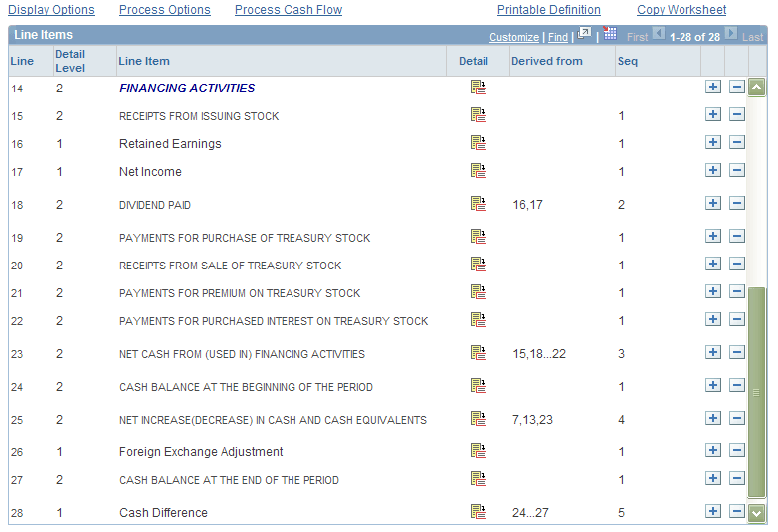
Task: Click the vertical scrollbar thumb
Action: coord(757,392)
